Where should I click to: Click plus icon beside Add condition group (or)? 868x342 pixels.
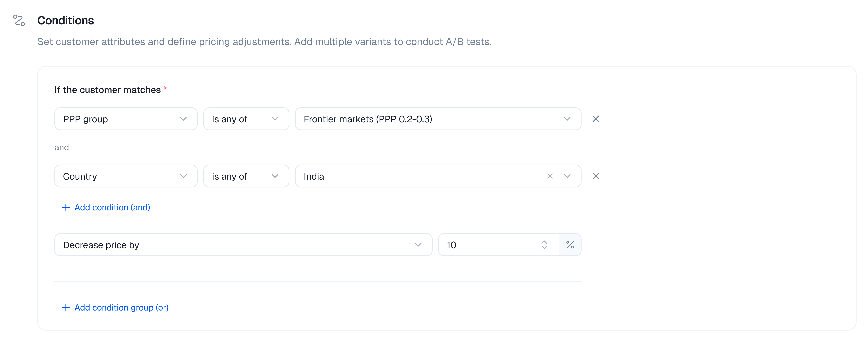66,308
